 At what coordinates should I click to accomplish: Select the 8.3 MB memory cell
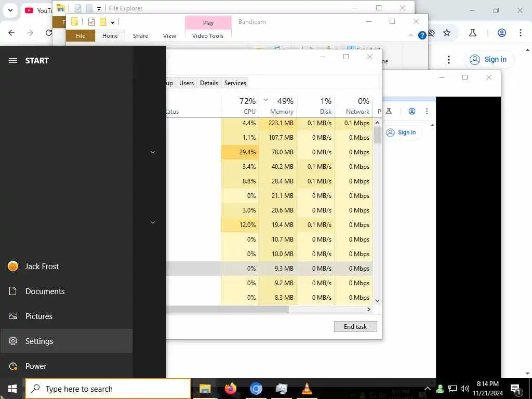278,298
